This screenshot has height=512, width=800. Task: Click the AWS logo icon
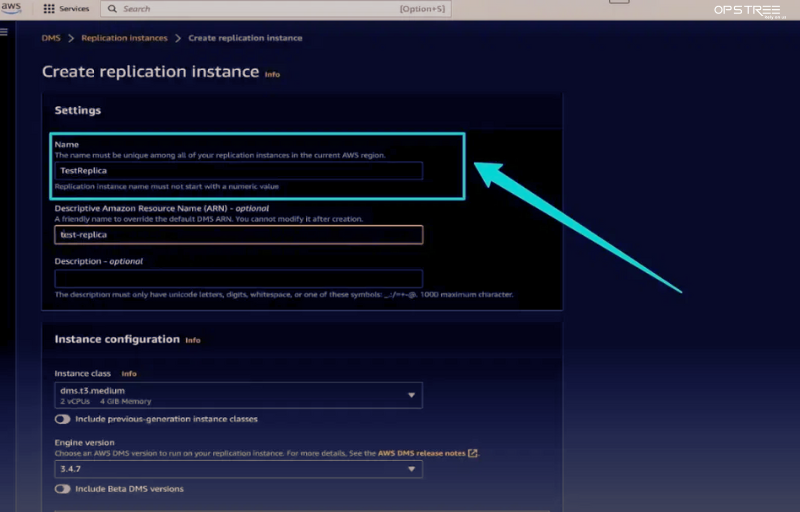tap(10, 8)
